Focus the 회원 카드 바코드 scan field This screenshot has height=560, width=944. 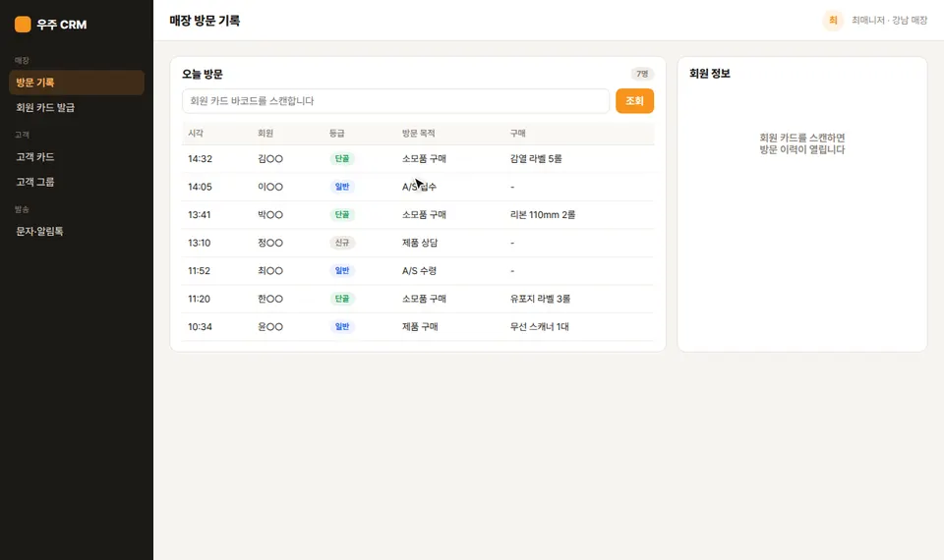395,101
